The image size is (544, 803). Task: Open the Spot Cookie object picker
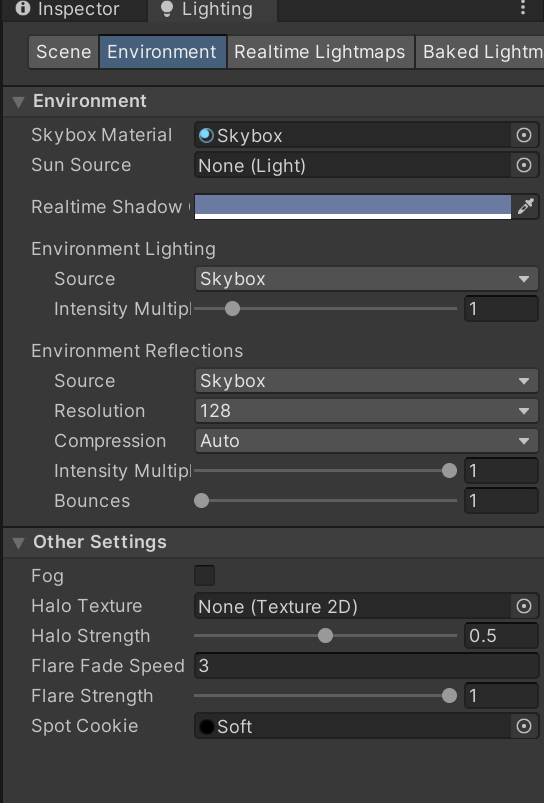coord(524,726)
